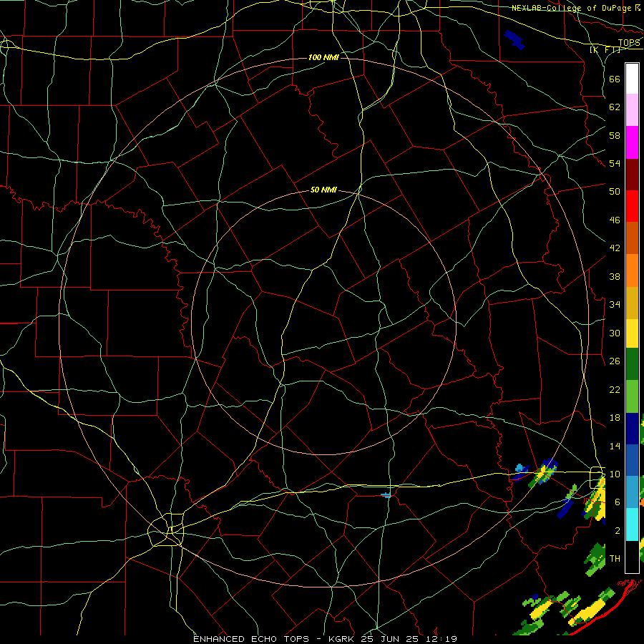Click the yellow legend color swatch
Image resolution: width=644 pixels, height=644 pixels.
tap(632, 333)
